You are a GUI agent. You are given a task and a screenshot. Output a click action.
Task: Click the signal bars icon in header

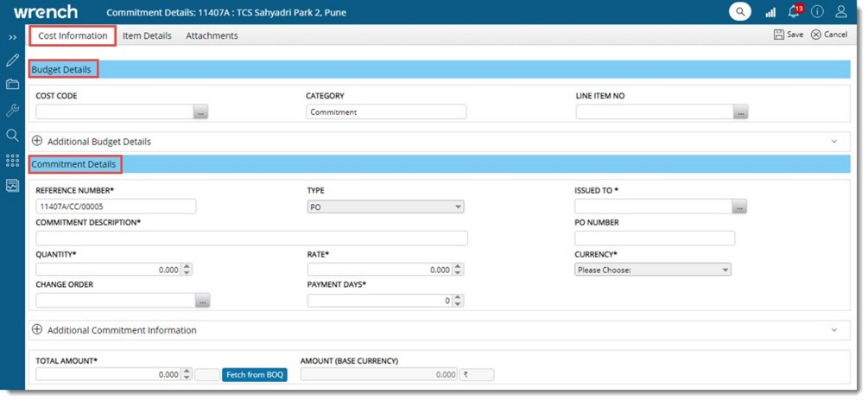pos(770,12)
